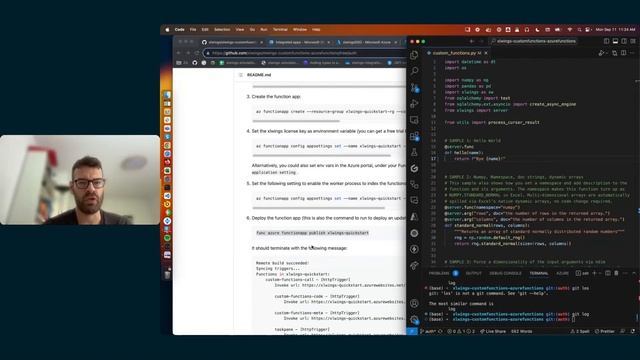Kill the terminal with the trash icon
The height and width of the screenshot is (360, 640).
pos(616,273)
